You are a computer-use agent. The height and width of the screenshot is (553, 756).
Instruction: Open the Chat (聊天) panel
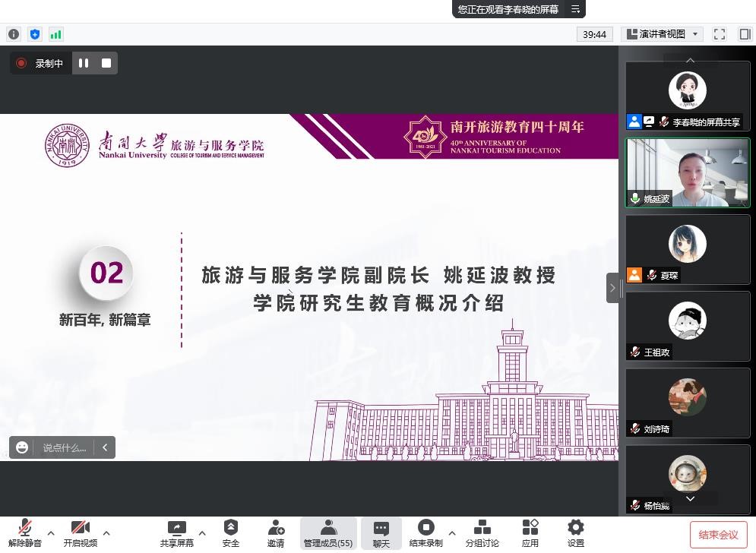pos(381,532)
